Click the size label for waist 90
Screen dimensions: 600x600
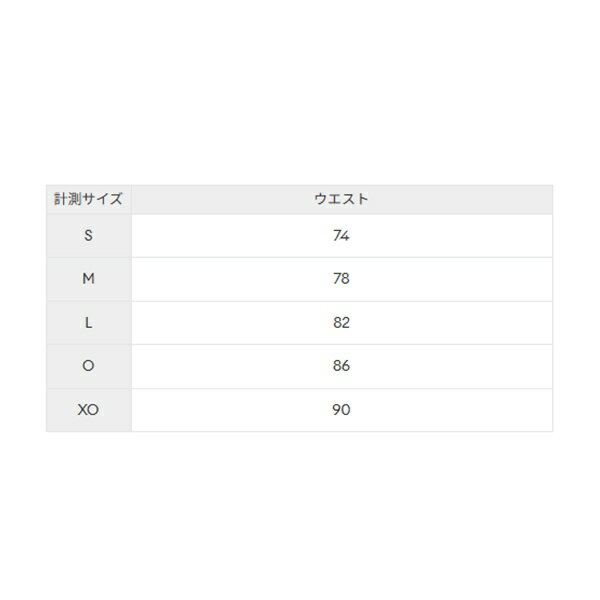pos(88,409)
